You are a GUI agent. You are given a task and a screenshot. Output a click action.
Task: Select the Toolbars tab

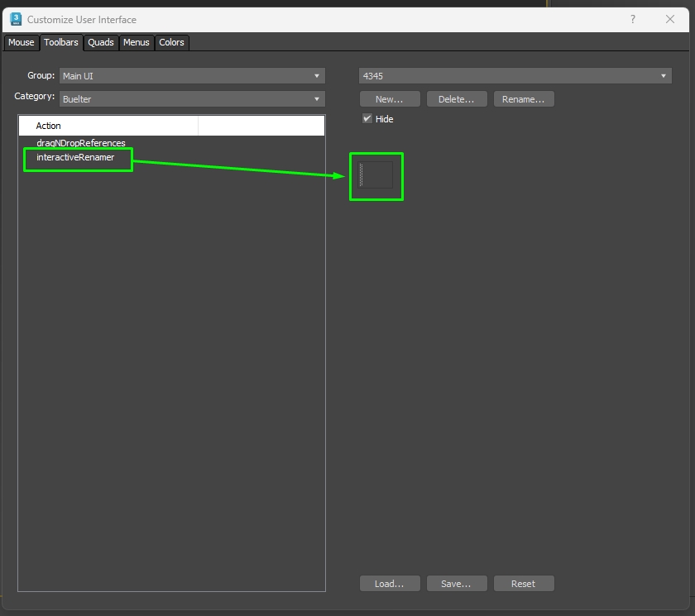click(60, 42)
